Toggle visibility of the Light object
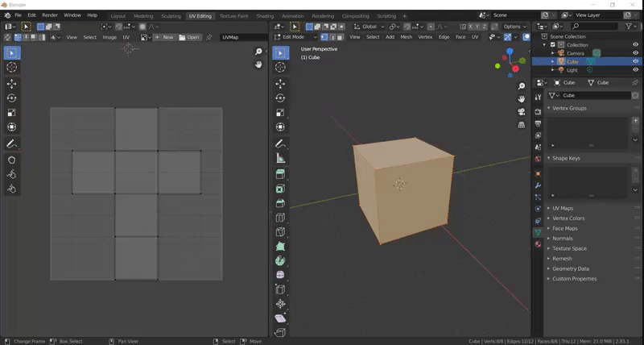This screenshot has height=345, width=644. point(635,70)
